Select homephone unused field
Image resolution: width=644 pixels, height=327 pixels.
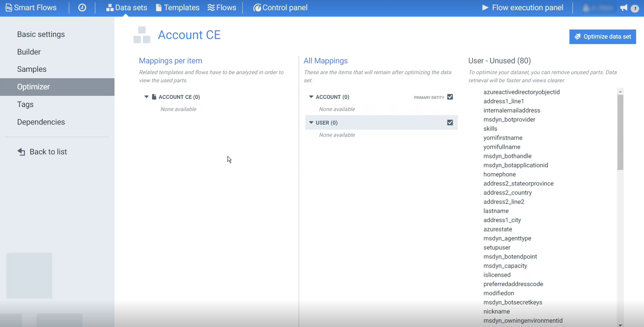pyautogui.click(x=500, y=174)
